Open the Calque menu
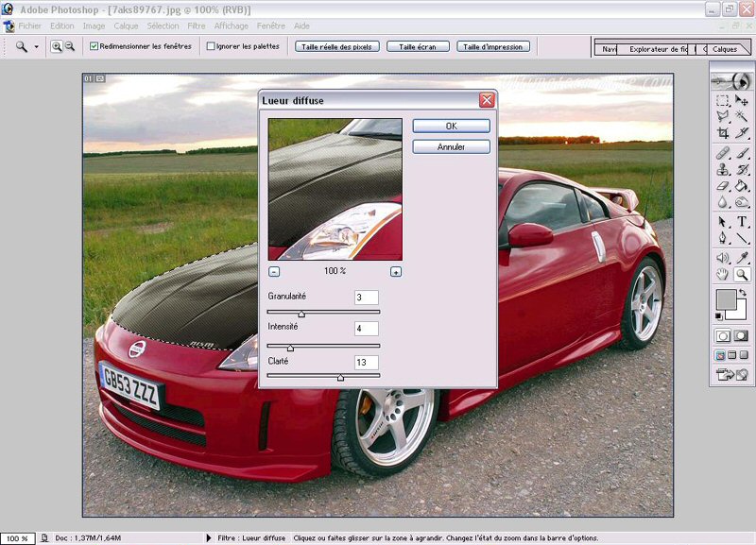The height and width of the screenshot is (545, 756). coord(126,26)
